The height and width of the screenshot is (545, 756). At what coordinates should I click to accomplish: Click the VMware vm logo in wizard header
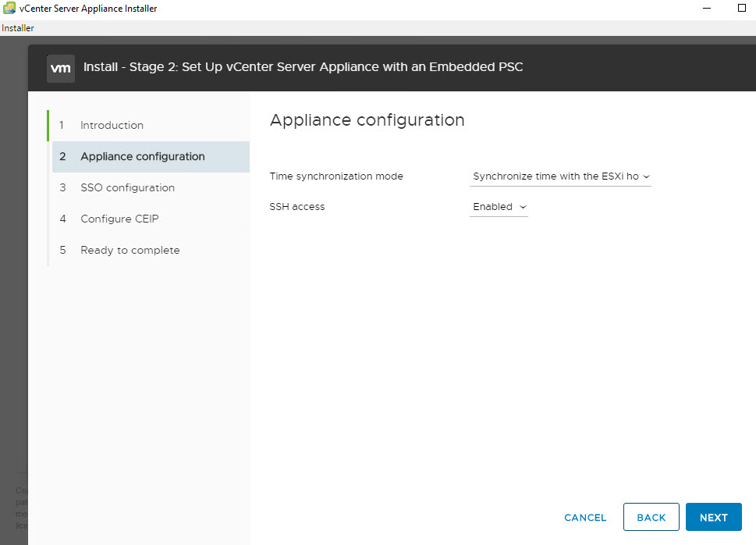click(x=61, y=68)
